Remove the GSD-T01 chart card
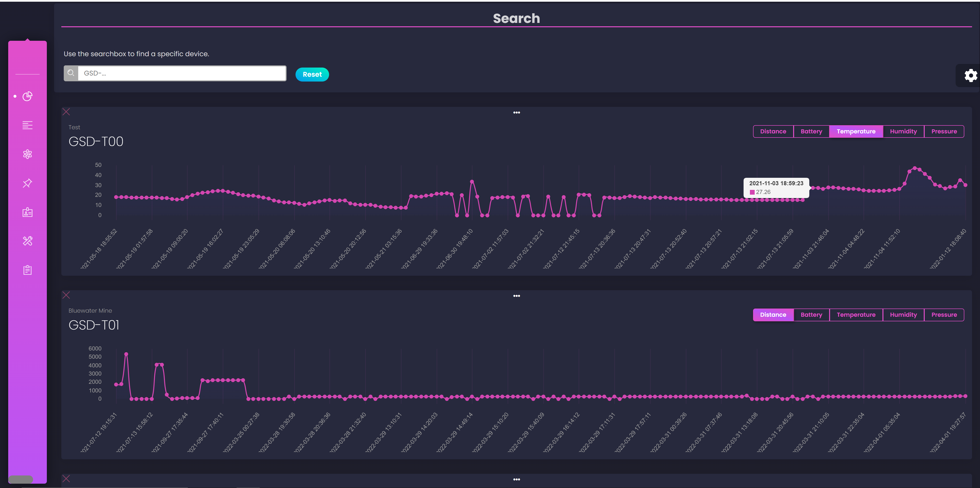 66,295
